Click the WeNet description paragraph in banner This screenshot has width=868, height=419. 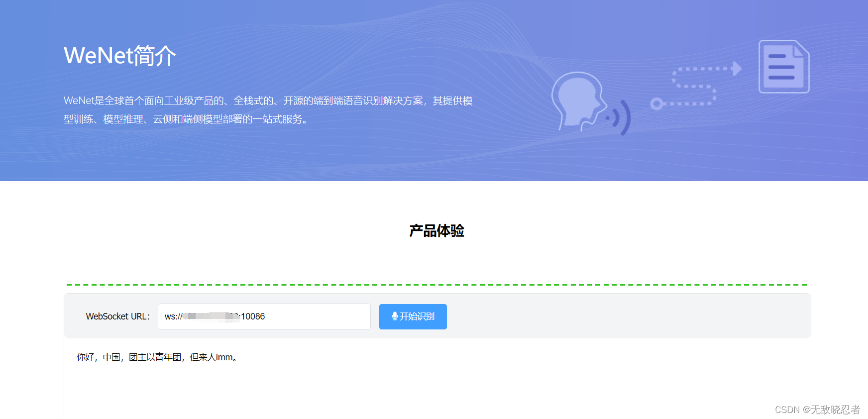[268, 110]
